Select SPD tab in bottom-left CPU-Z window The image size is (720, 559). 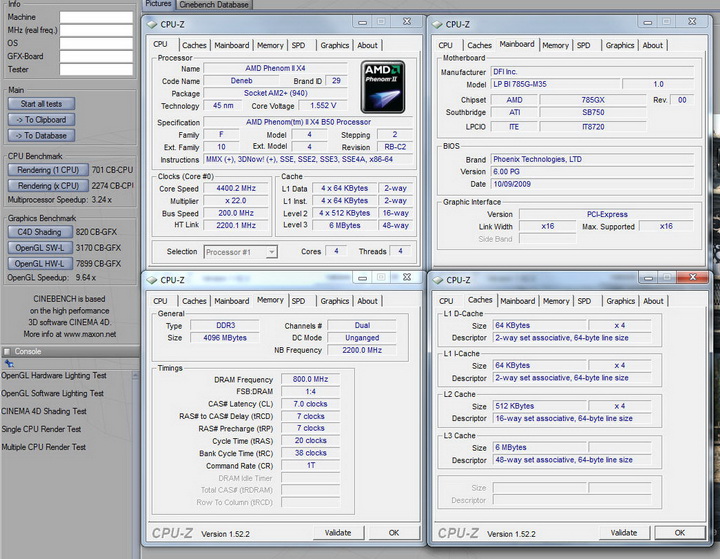pos(298,301)
